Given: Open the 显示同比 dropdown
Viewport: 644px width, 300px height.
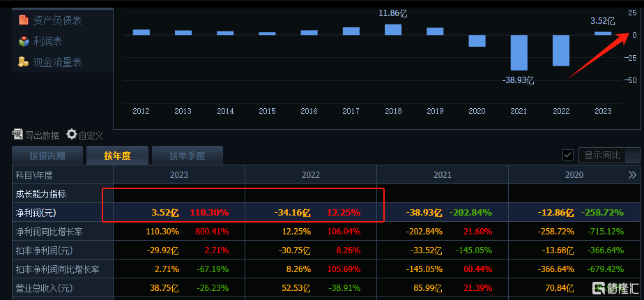Looking at the screenshot, I should 632,155.
